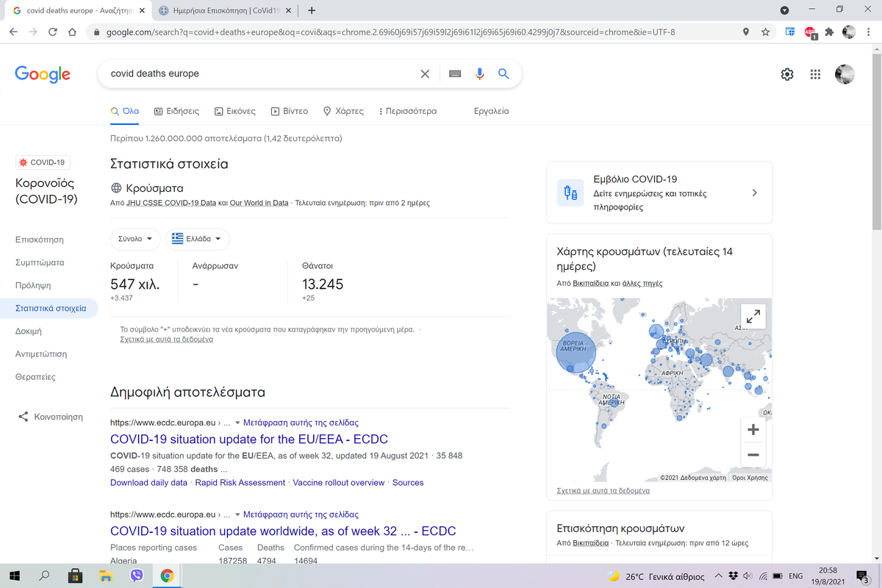Viewport: 882px width, 588px height.
Task: Open the Σύνολο dropdown
Action: 135,239
